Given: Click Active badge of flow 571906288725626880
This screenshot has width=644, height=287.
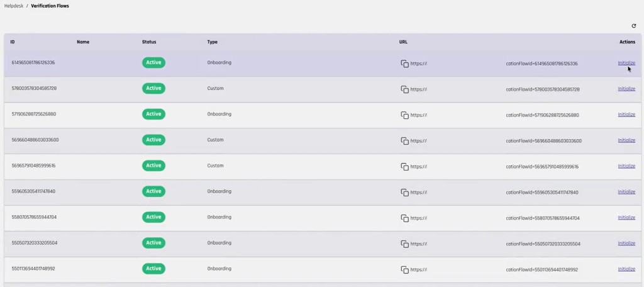Looking at the screenshot, I should [153, 114].
